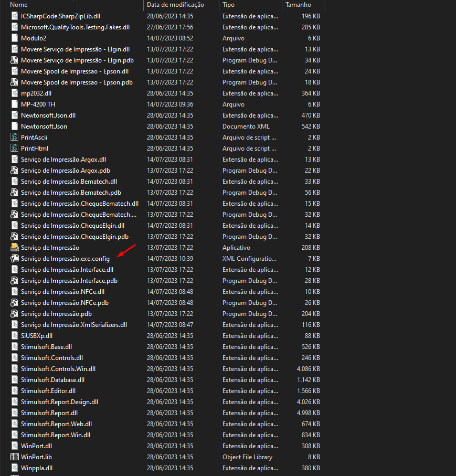Click the WinPort.dll file icon
This screenshot has height=476, width=456.
click(x=14, y=446)
